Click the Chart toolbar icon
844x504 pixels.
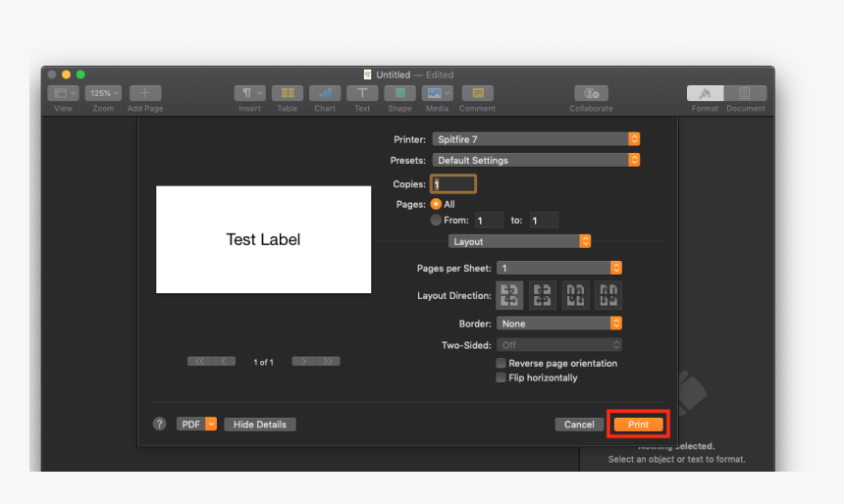click(x=325, y=93)
